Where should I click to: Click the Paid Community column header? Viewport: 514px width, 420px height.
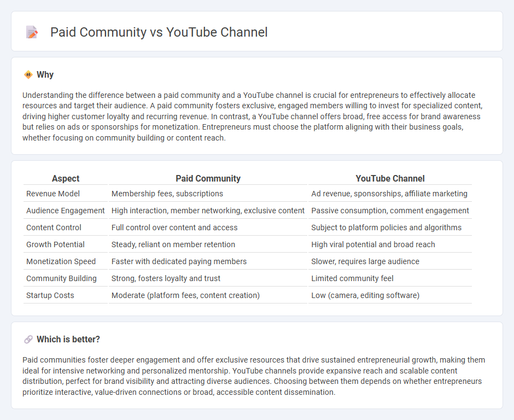[x=208, y=178]
